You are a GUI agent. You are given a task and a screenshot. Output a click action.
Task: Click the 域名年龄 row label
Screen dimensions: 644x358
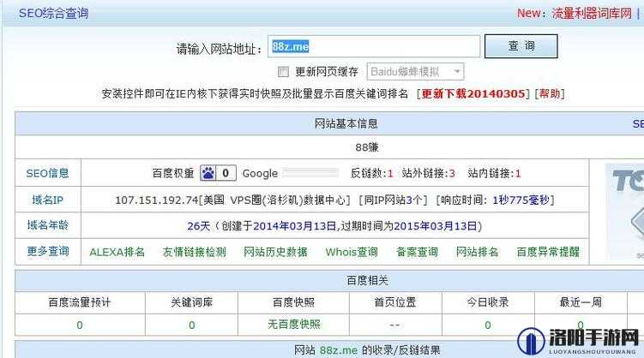(x=48, y=225)
